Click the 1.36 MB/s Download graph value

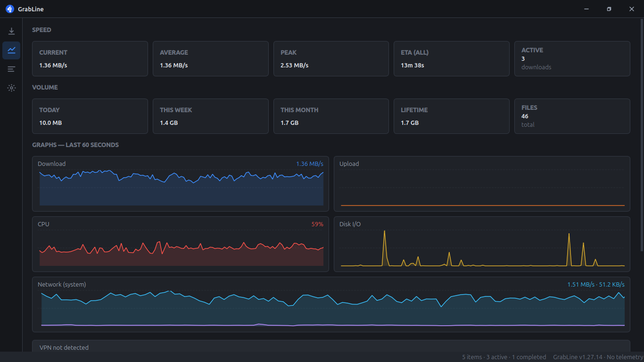[x=310, y=164]
